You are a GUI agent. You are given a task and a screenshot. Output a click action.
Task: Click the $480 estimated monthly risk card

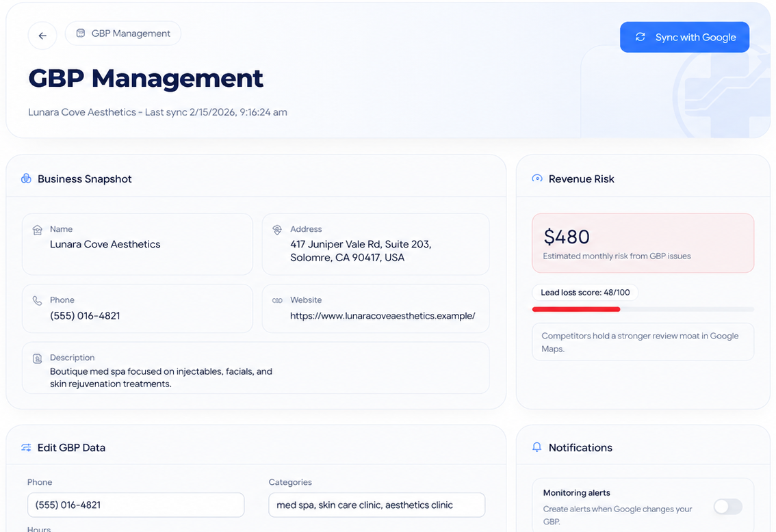pos(643,243)
